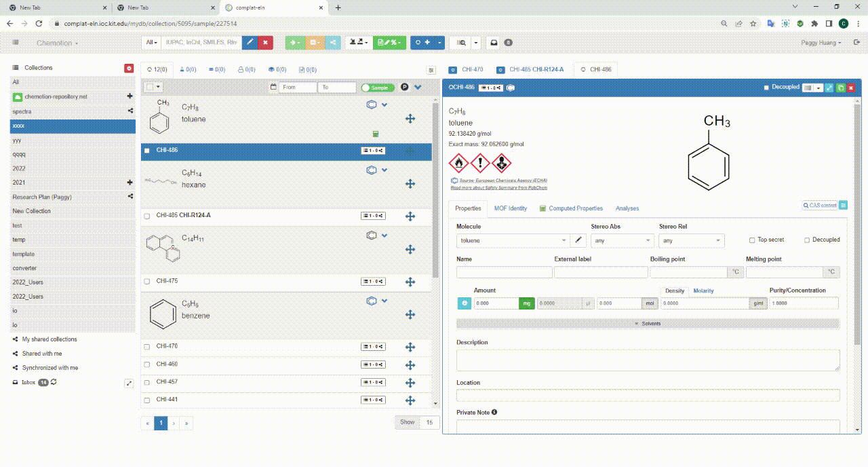Check the box beside CHI-475 sample
The image size is (868, 467).
point(147,281)
